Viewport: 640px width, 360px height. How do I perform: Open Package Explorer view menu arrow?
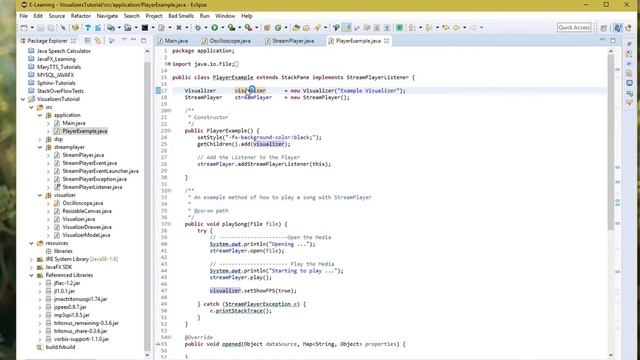click(124, 40)
